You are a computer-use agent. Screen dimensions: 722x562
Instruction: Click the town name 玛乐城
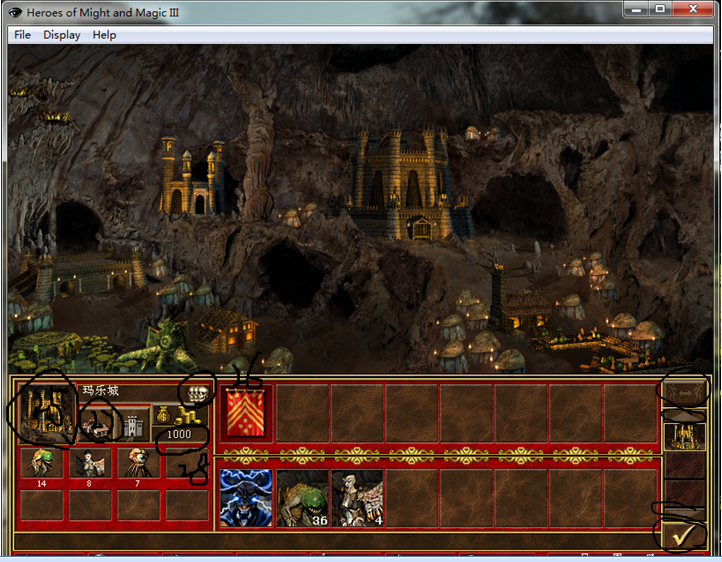point(100,391)
